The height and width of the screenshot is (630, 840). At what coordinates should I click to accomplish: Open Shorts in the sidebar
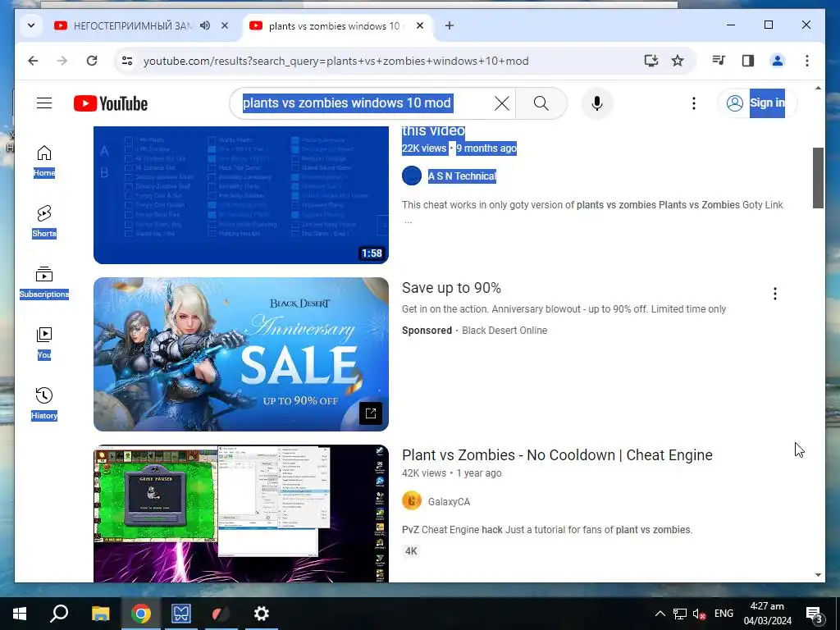click(x=44, y=221)
